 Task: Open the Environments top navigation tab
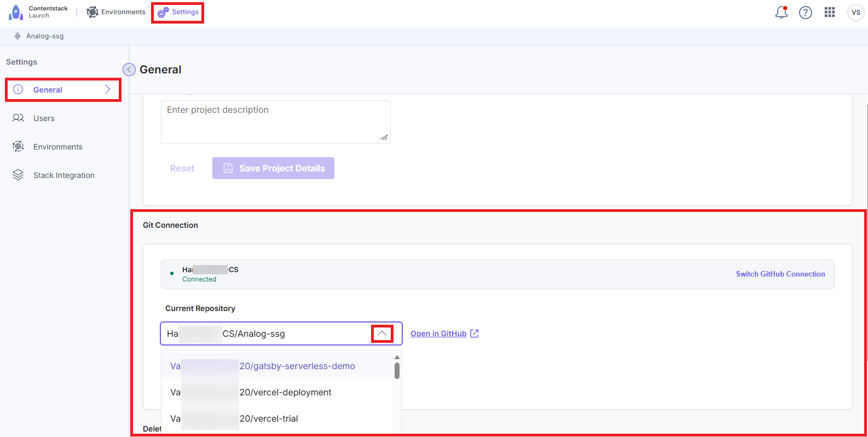click(116, 12)
